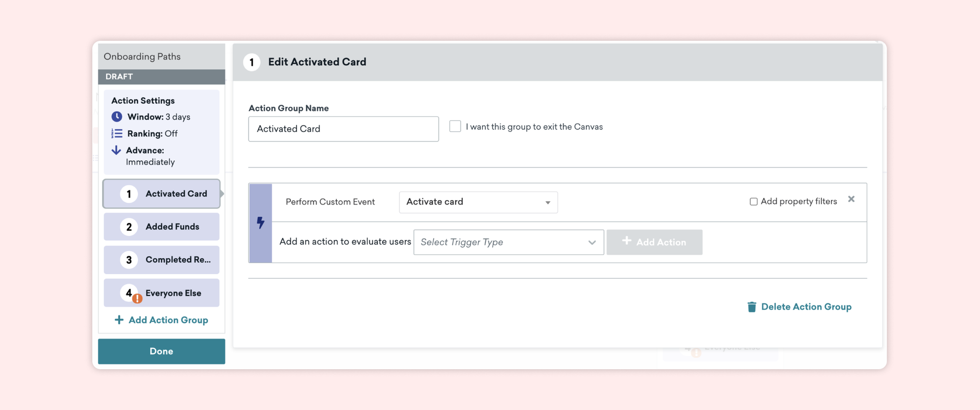Remove the Perform Custom Event row with X
The width and height of the screenshot is (980, 410).
pyautogui.click(x=851, y=199)
